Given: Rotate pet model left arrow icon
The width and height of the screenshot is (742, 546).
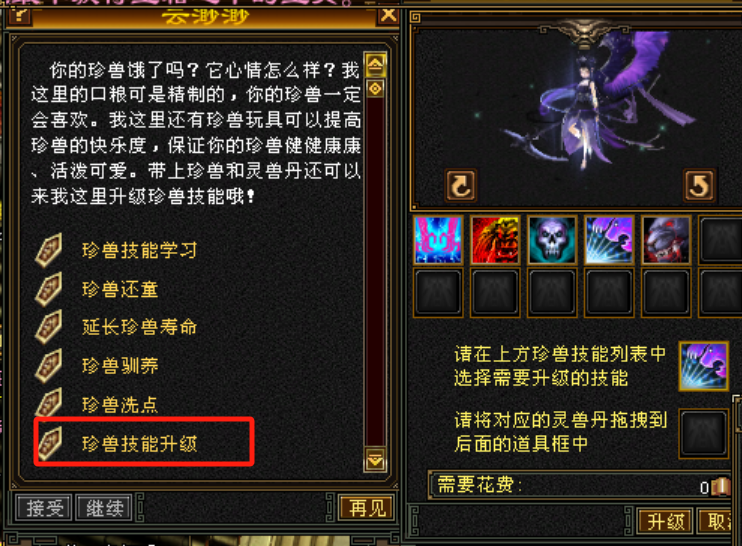Looking at the screenshot, I should tap(461, 185).
